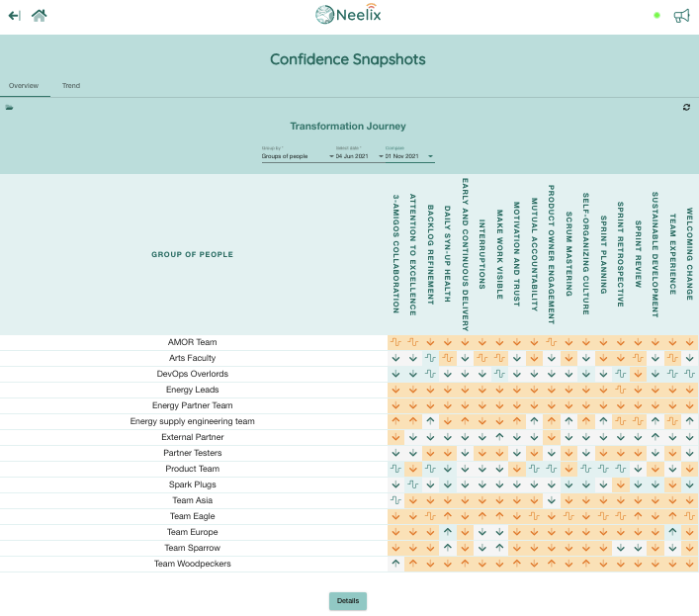Click Team Woodpeckers 3-Amigos Collaboration up arrow
Image resolution: width=699 pixels, height=616 pixels.
tap(395, 564)
